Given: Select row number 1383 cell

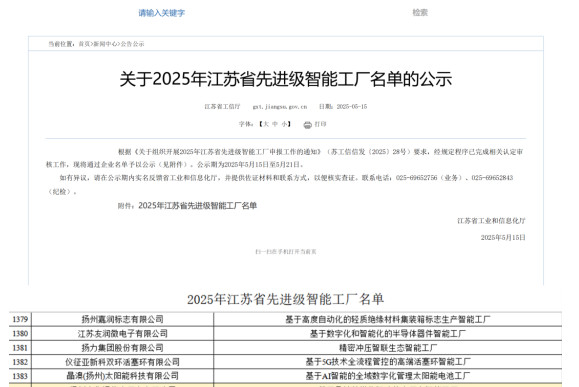Looking at the screenshot, I should coord(20,376).
